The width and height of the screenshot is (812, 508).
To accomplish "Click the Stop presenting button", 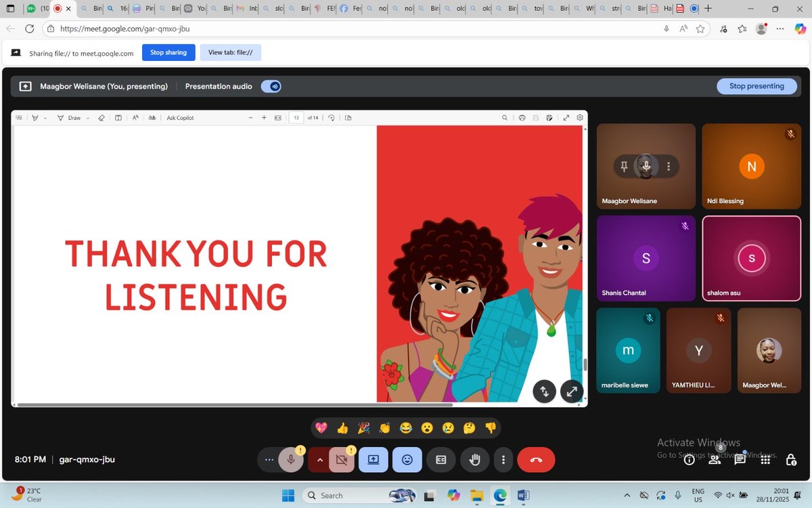I will tap(757, 86).
